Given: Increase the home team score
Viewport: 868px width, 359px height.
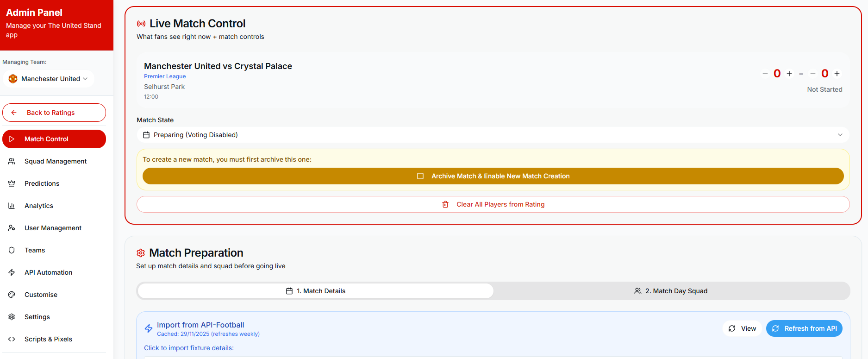Looking at the screenshot, I should (x=789, y=74).
